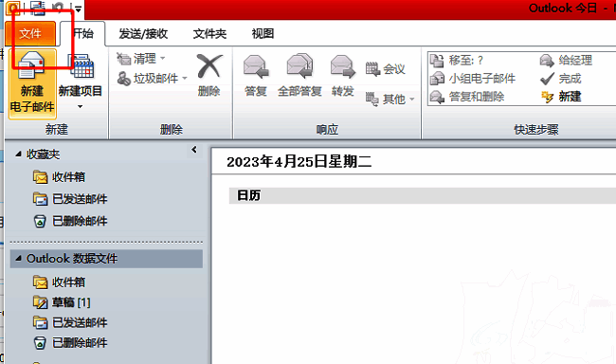This screenshot has width=616, height=364.
Task: Open the 文件 tab
Action: (x=30, y=33)
